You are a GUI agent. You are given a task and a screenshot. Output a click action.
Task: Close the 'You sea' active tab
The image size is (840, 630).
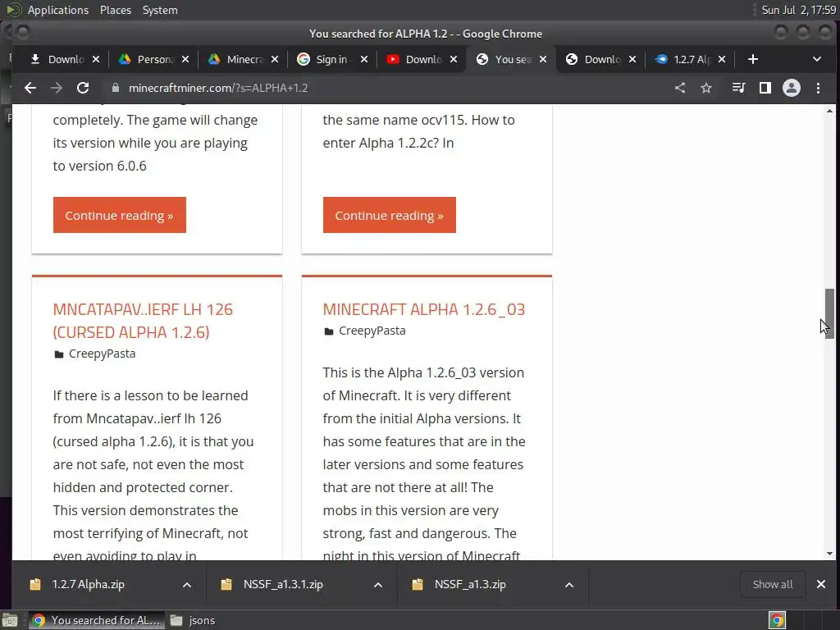click(543, 59)
